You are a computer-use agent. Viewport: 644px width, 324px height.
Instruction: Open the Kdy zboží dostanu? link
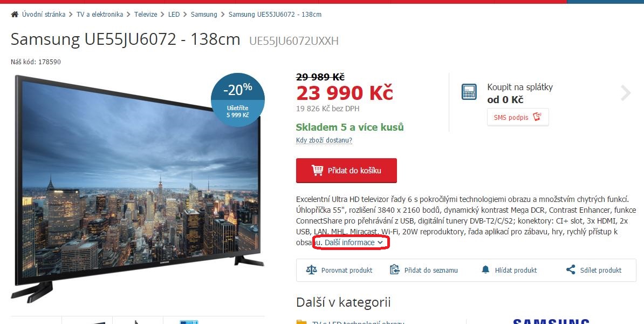324,140
